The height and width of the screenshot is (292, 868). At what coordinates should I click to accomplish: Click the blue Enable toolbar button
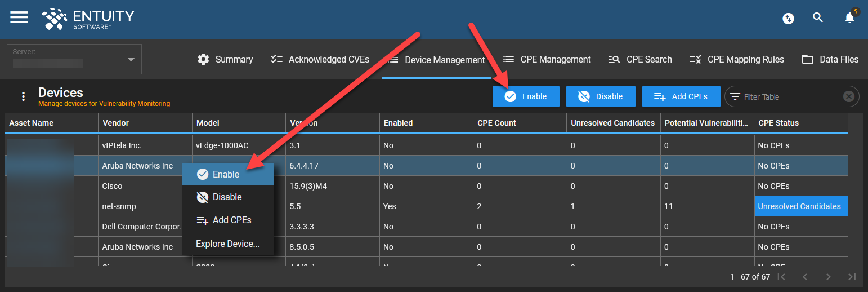(x=526, y=96)
